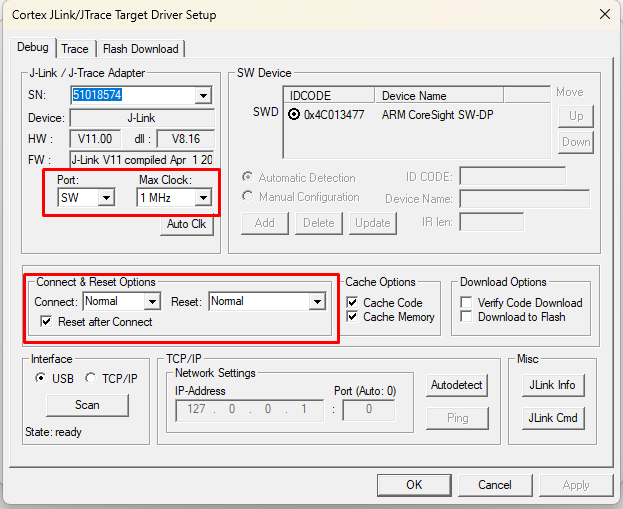
Task: Enable Download to Flash
Action: click(466, 317)
